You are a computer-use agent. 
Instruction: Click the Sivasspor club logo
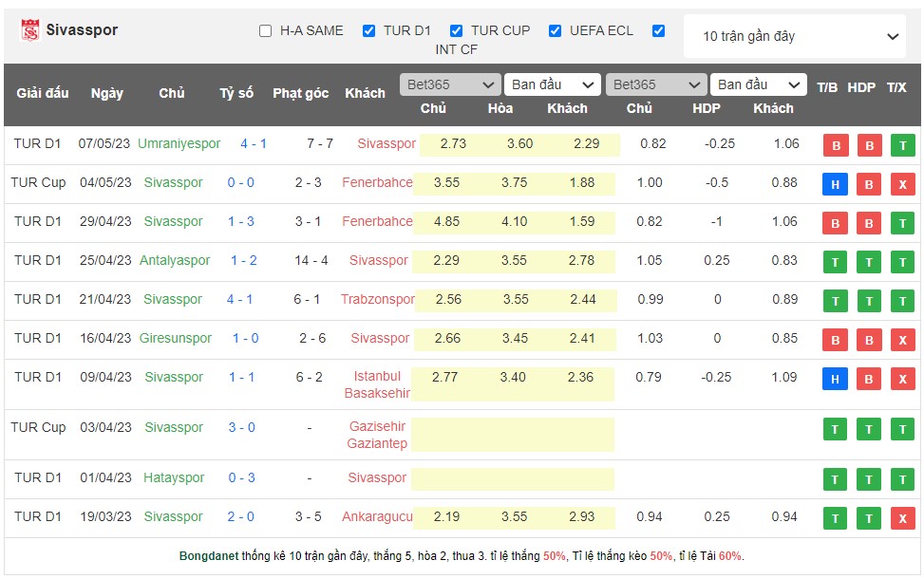tap(29, 30)
